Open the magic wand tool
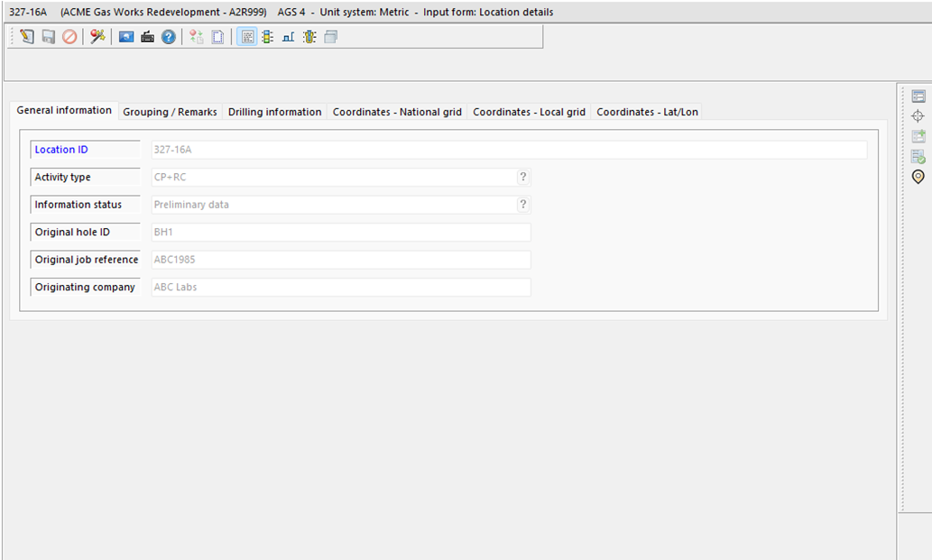This screenshot has height=560, width=932. point(97,37)
